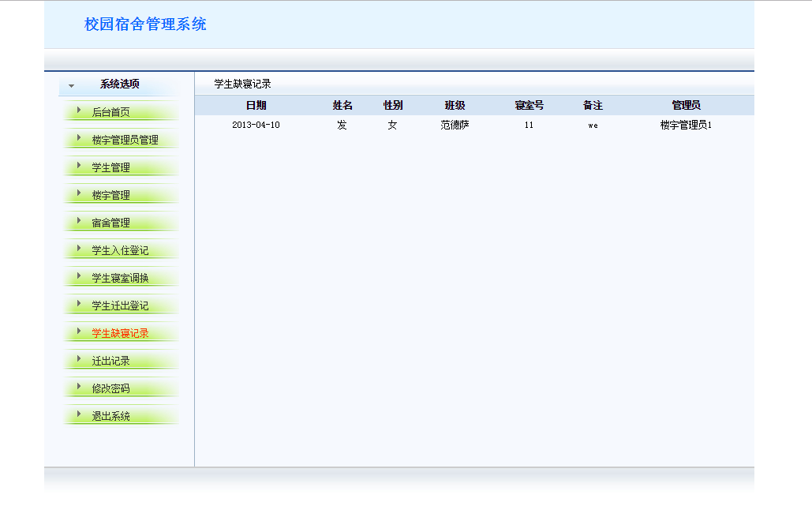Open 宿舍管理 menu entry

[x=110, y=223]
